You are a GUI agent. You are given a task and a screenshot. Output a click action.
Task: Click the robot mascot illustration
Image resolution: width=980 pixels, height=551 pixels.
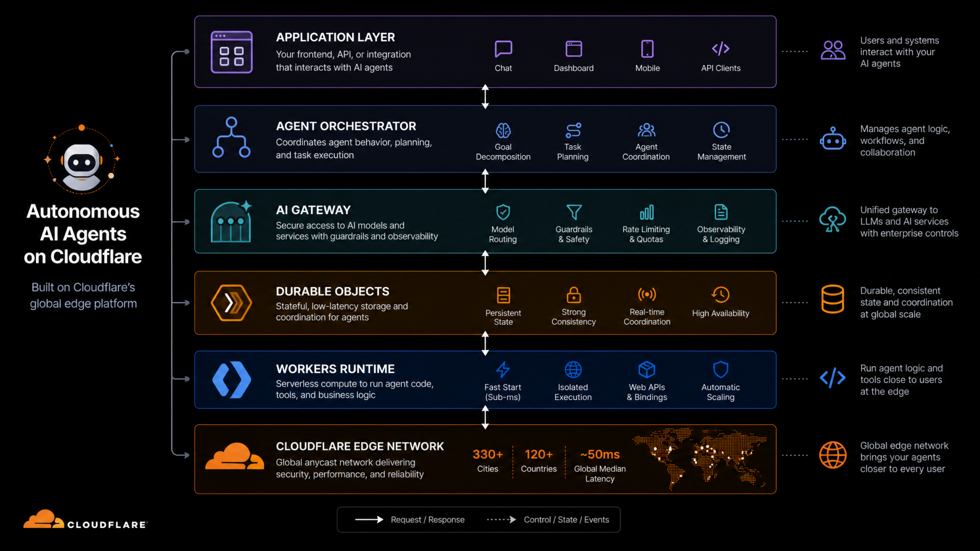click(82, 160)
